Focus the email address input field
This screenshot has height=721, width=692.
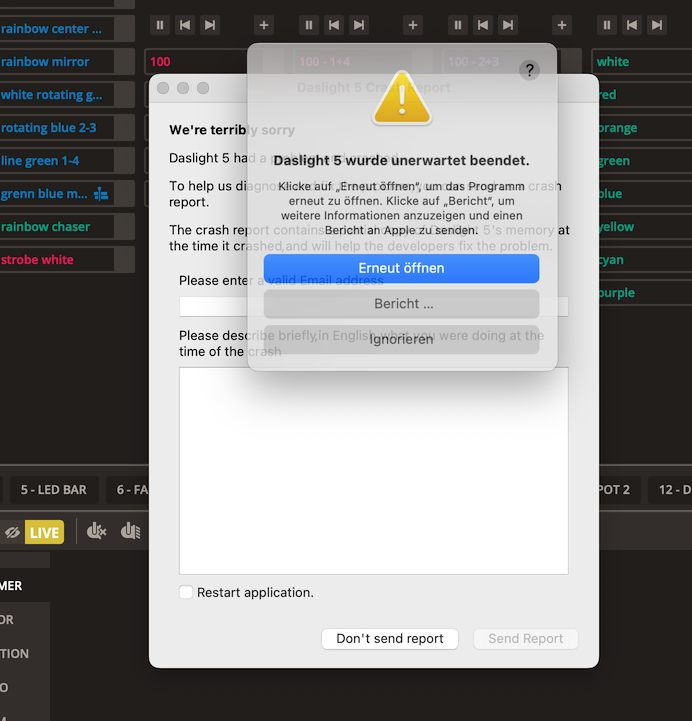pyautogui.click(x=373, y=306)
